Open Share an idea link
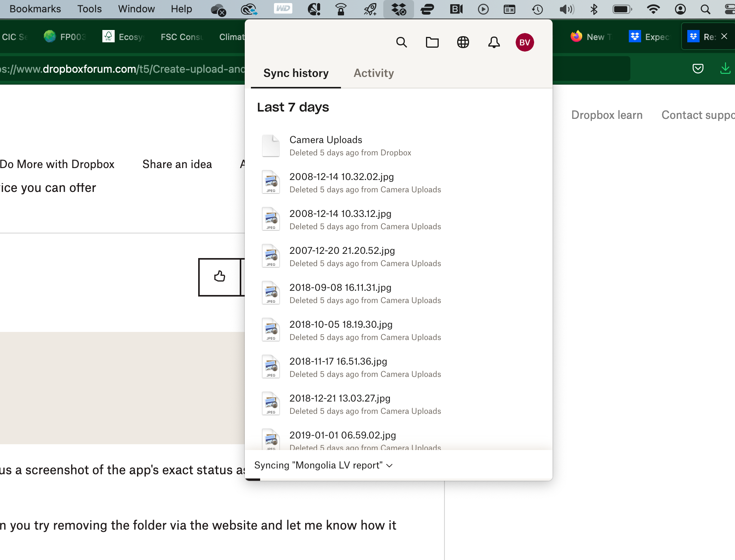This screenshot has width=735, height=560. [x=177, y=164]
